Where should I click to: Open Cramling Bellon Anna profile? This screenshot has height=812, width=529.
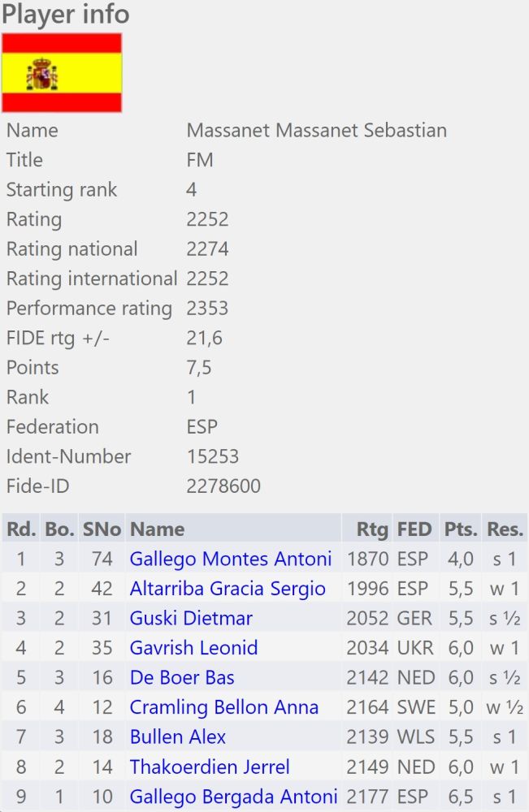coord(224,707)
